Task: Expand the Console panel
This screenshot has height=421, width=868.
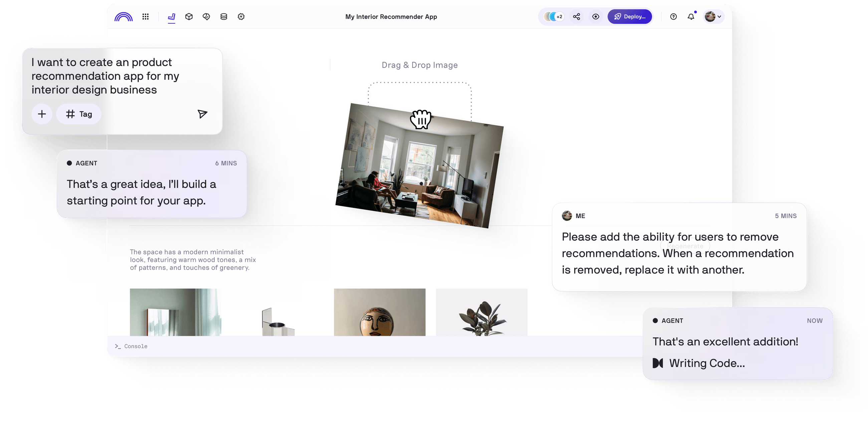Action: tap(132, 346)
